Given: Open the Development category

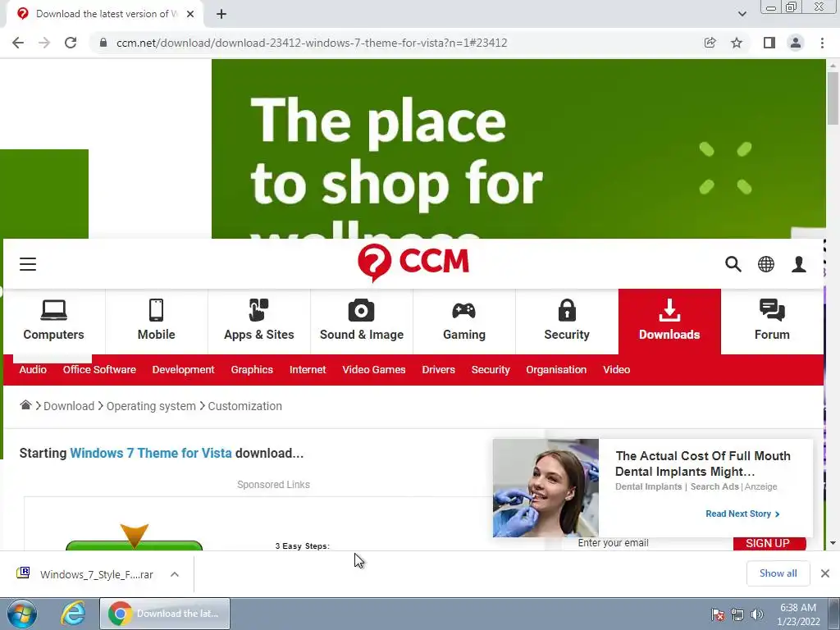Looking at the screenshot, I should click(183, 370).
